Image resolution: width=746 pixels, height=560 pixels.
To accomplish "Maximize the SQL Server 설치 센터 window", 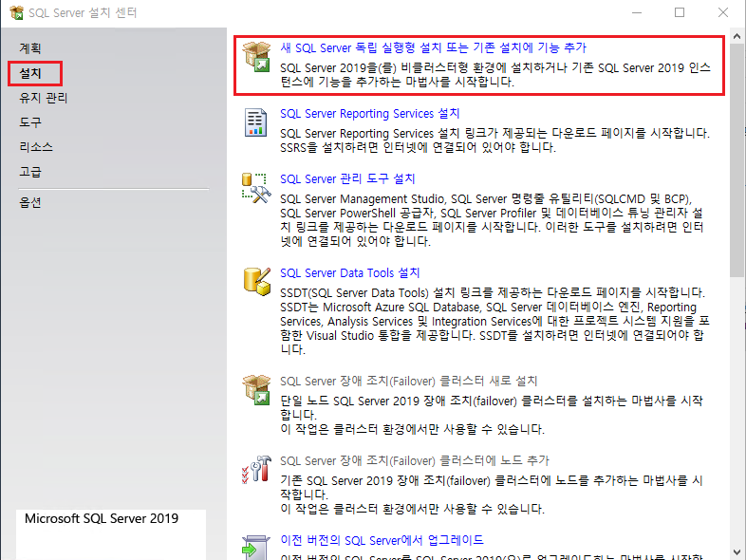I will point(680,13).
